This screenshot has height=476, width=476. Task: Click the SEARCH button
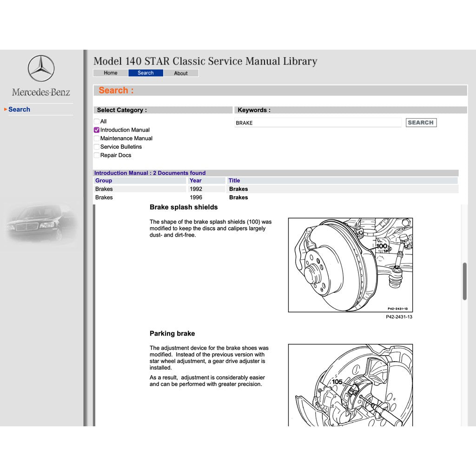[x=421, y=122]
